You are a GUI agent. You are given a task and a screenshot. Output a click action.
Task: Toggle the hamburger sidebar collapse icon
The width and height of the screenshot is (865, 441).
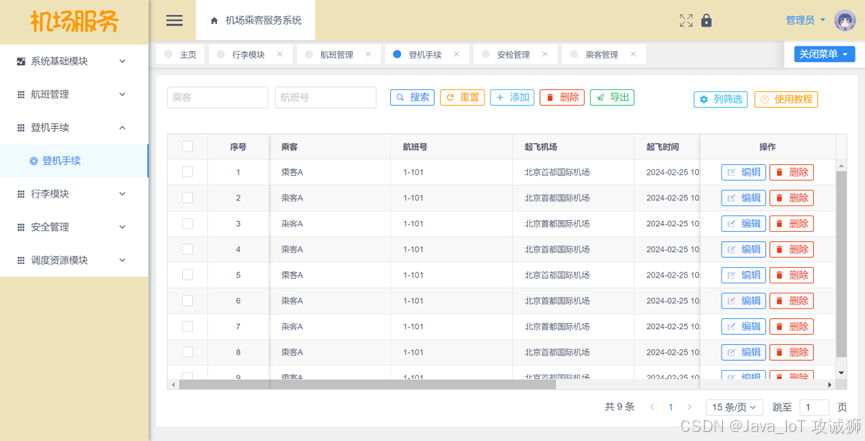tap(174, 20)
